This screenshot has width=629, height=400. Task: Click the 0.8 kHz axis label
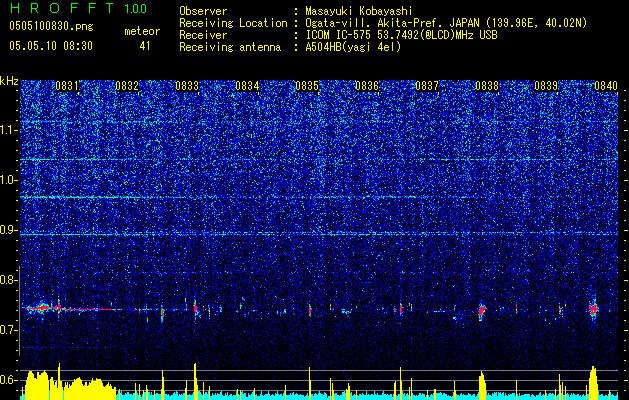(x=8, y=280)
